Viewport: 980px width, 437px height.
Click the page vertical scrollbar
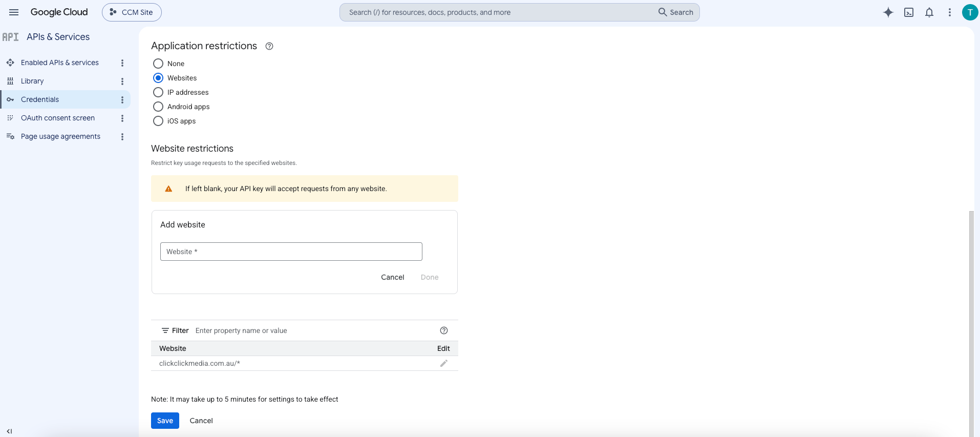tap(971, 323)
